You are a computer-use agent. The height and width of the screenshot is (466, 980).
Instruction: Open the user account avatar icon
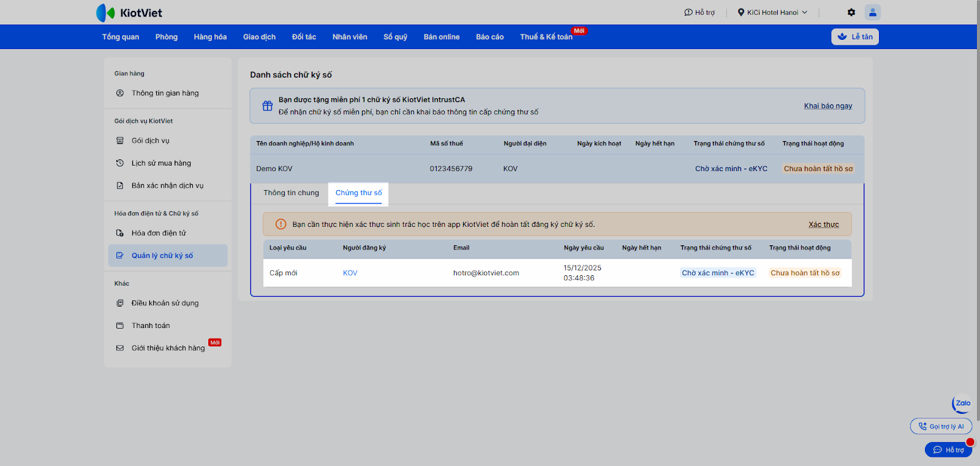[x=873, y=12]
